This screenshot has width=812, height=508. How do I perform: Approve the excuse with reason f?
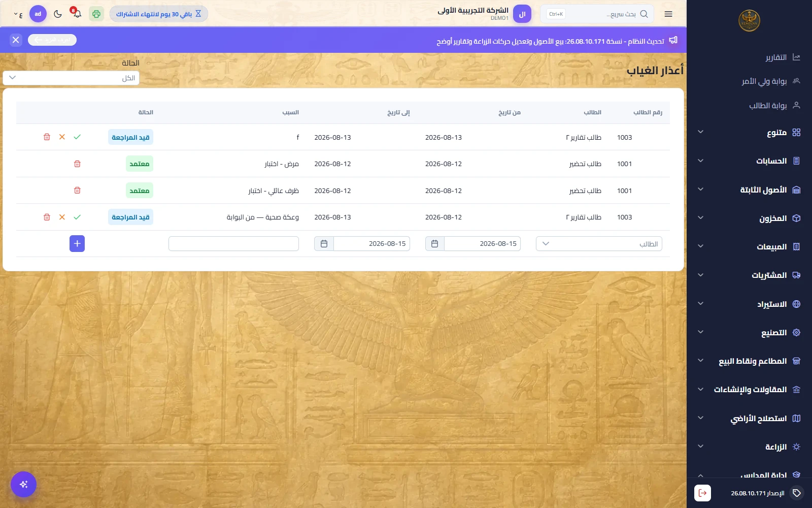(77, 137)
